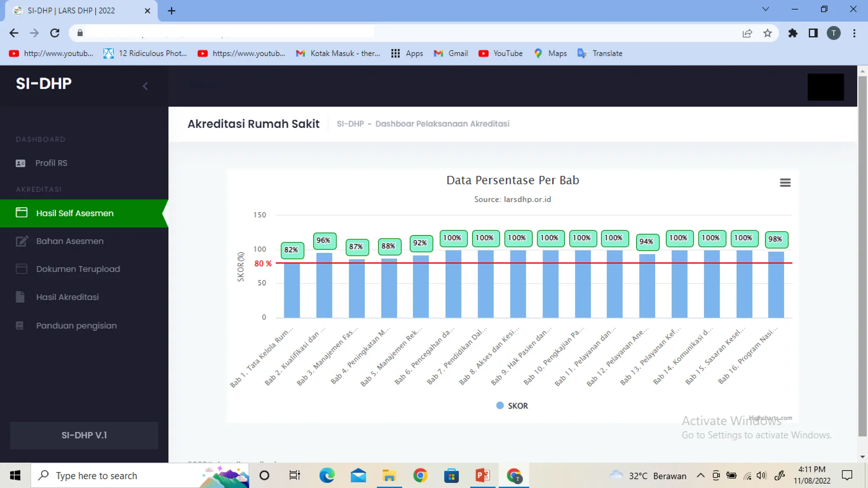Viewport: 868px width, 488px height.
Task: Click the Panduan pengisian book icon
Action: click(x=19, y=326)
